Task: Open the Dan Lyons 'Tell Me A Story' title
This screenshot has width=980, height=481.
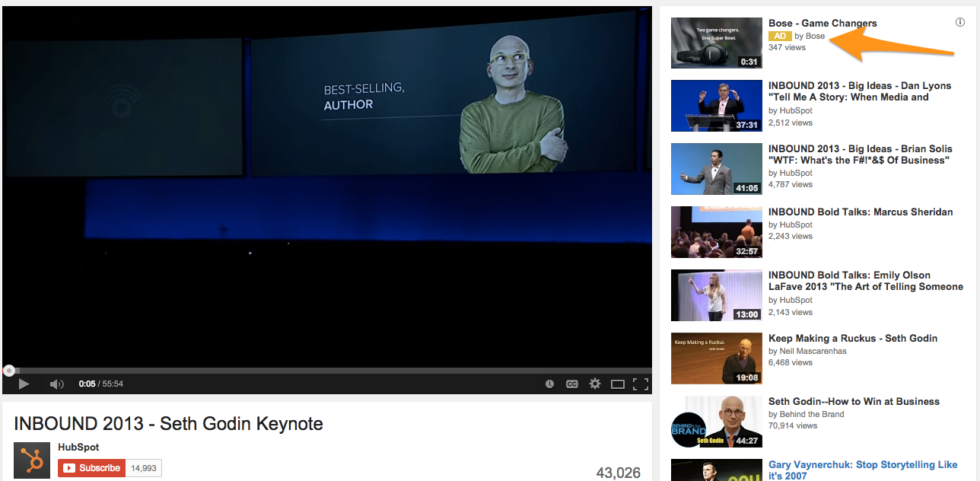Action: click(860, 91)
